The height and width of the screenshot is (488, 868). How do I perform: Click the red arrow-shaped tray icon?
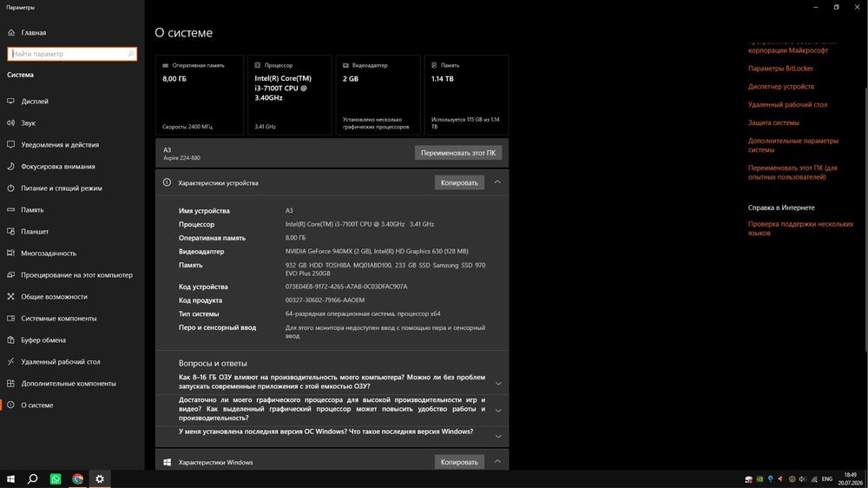[x=780, y=479]
